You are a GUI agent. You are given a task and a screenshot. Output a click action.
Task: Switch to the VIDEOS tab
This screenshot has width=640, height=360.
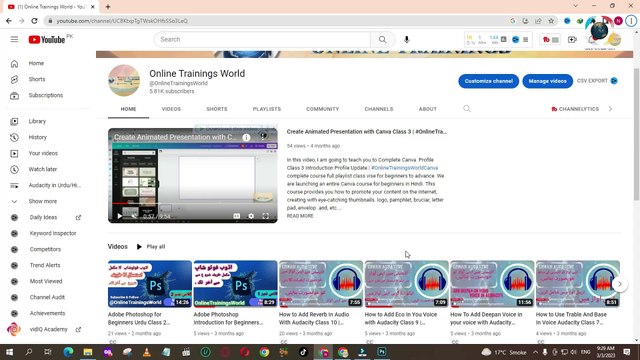[171, 109]
